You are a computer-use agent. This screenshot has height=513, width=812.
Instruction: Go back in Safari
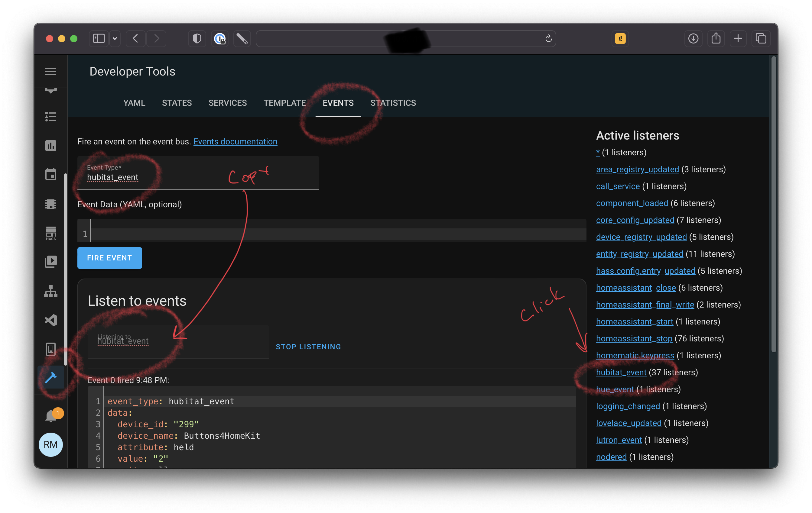(x=135, y=38)
